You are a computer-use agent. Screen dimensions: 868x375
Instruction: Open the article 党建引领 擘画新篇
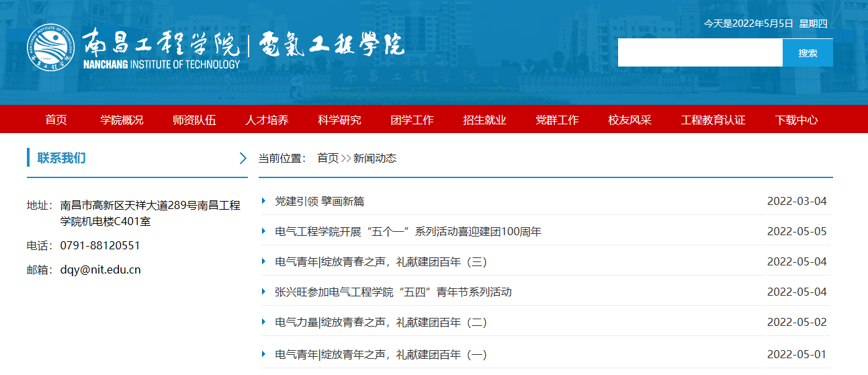[x=320, y=202]
